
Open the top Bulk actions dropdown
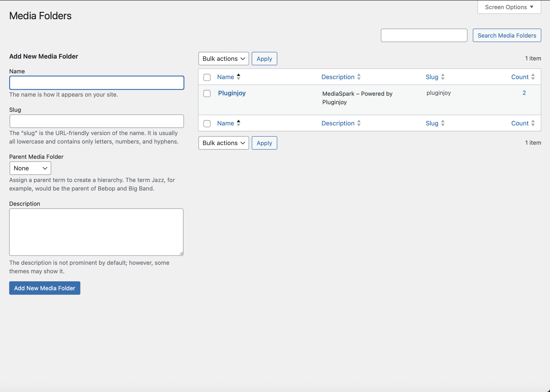point(224,59)
